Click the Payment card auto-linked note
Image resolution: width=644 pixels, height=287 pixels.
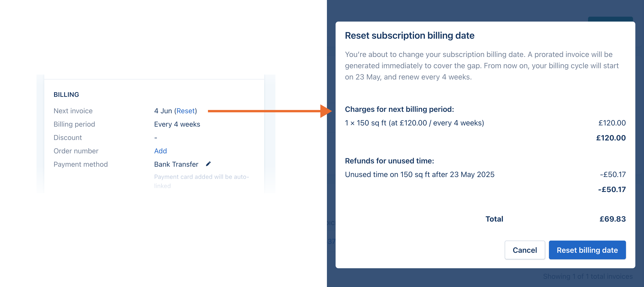(201, 181)
